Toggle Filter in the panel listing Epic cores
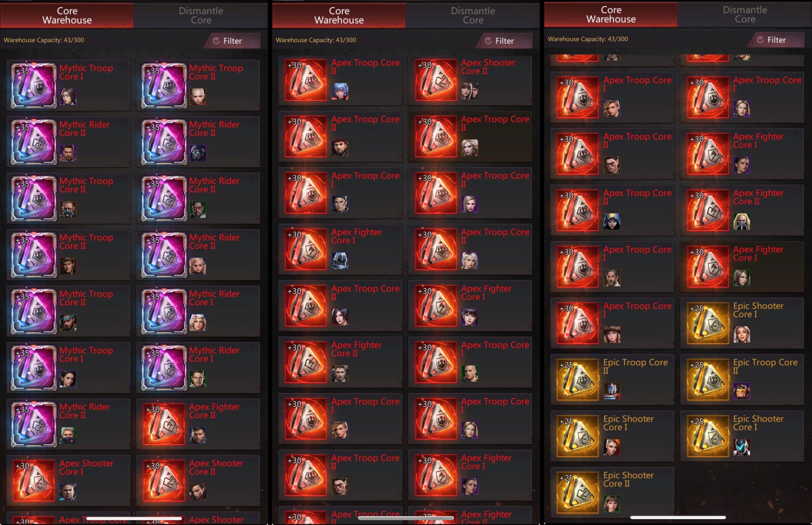 coord(776,40)
